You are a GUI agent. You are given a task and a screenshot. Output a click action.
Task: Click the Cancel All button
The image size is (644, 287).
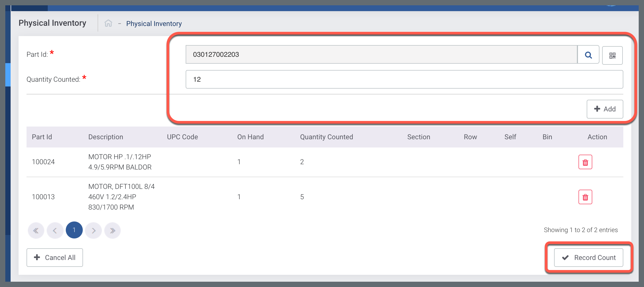pos(55,258)
